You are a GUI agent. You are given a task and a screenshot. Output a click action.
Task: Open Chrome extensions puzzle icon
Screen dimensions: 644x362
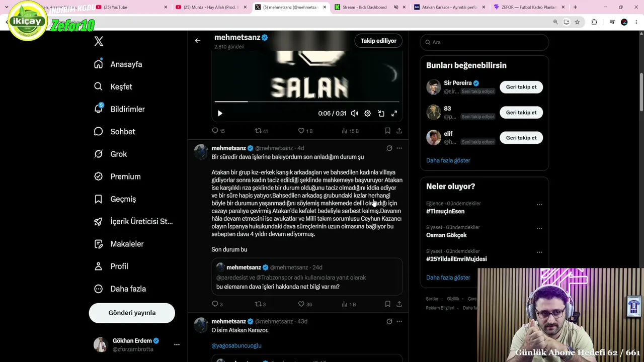pyautogui.click(x=594, y=22)
